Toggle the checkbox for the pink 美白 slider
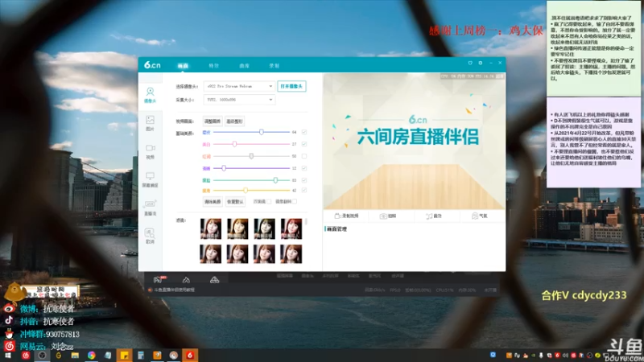 coord(304,144)
